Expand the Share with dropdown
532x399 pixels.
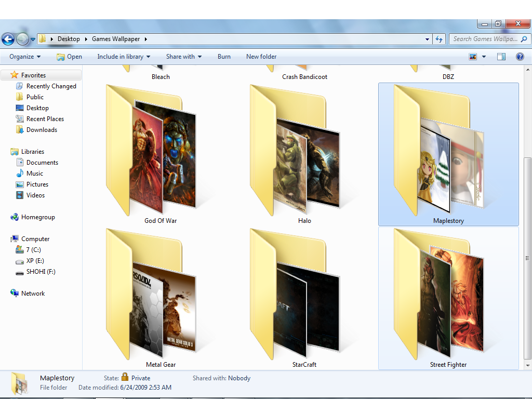coord(183,57)
